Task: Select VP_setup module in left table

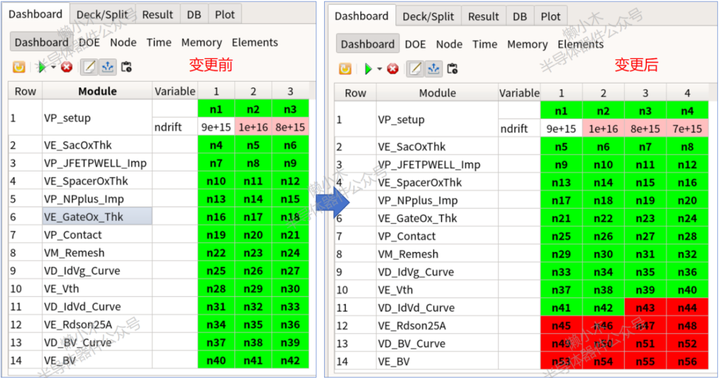Action: click(97, 118)
